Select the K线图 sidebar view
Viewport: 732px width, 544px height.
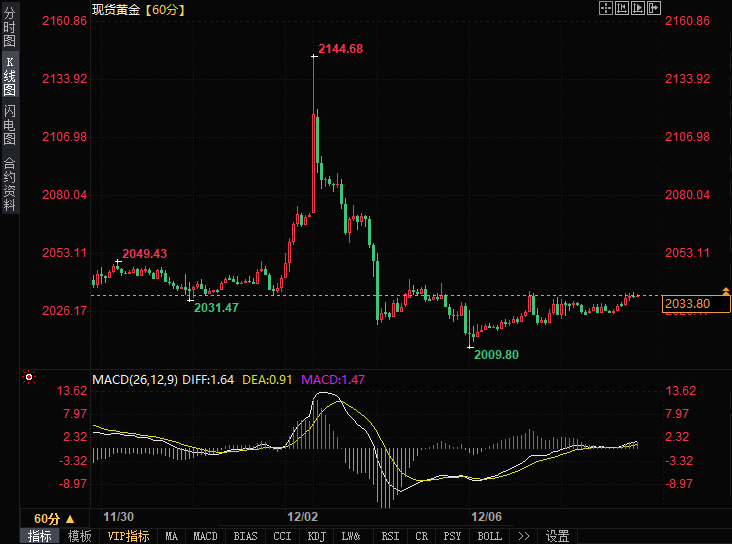pyautogui.click(x=9, y=77)
